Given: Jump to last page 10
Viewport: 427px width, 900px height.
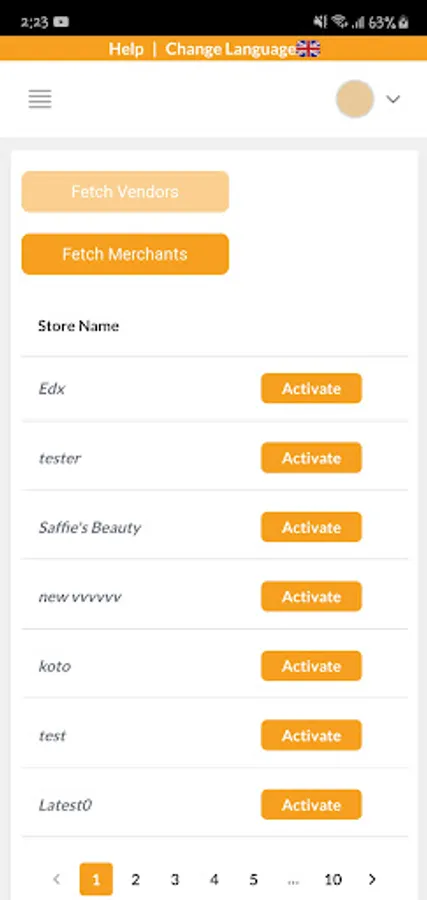Looking at the screenshot, I should (x=333, y=879).
